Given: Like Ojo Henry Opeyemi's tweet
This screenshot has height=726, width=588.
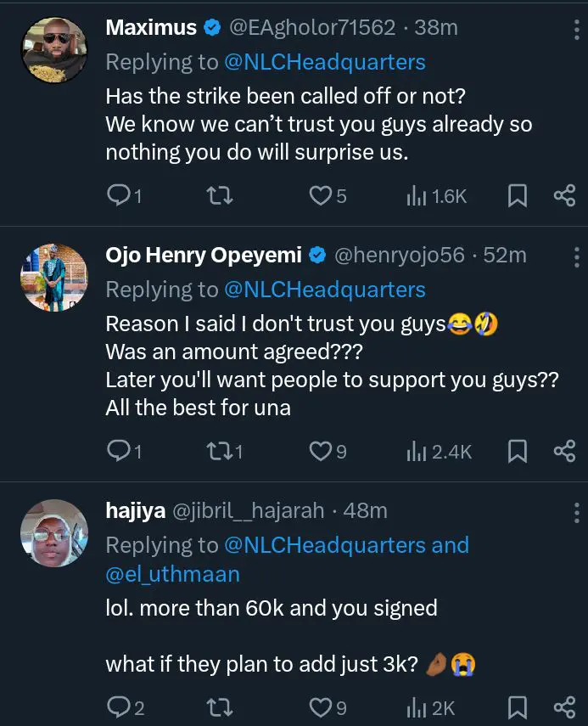Looking at the screenshot, I should [x=320, y=452].
